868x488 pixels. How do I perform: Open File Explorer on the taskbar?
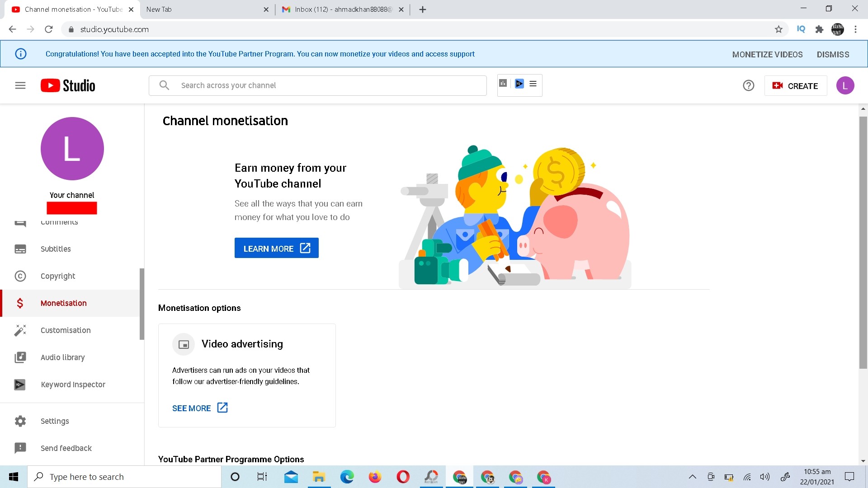319,477
